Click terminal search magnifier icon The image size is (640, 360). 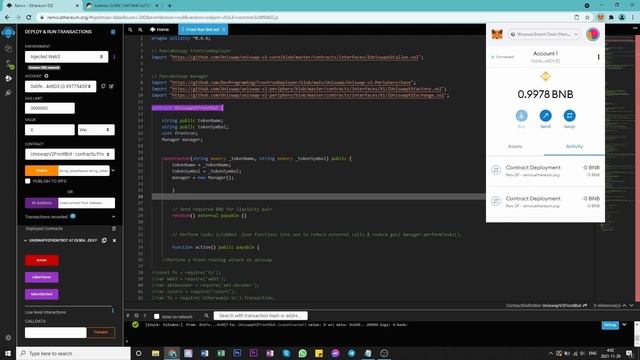tap(207, 316)
